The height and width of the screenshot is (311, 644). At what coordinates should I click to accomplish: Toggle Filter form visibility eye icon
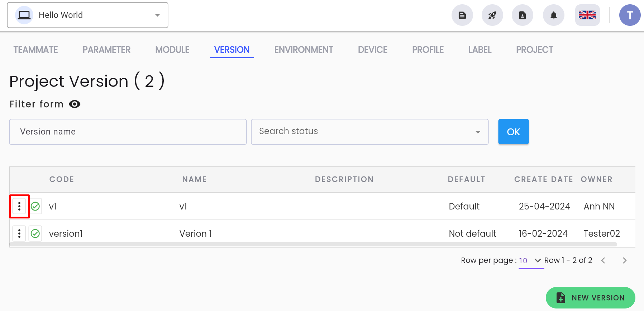pos(75,104)
